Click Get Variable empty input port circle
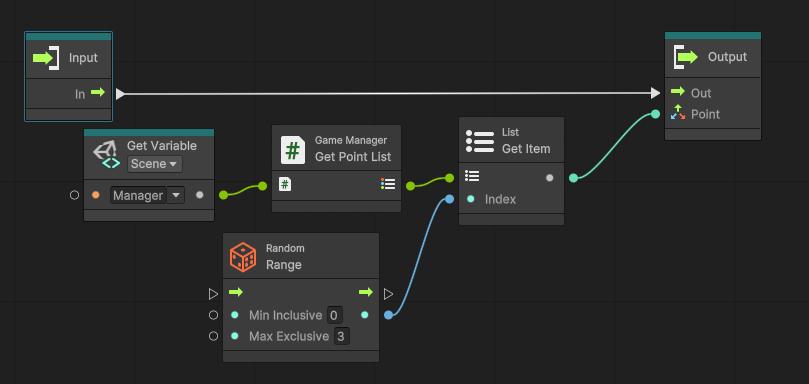The height and width of the screenshot is (384, 809). pos(74,195)
